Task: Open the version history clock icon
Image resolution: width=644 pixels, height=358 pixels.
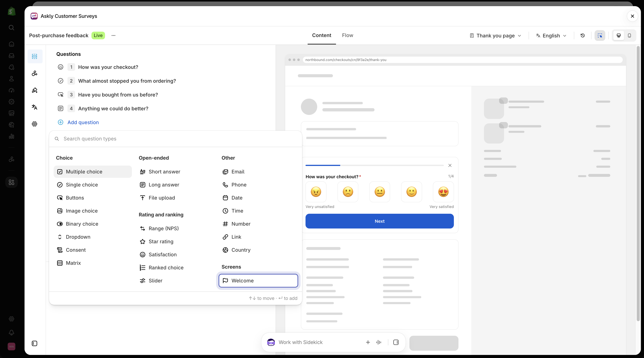Action: click(x=582, y=35)
